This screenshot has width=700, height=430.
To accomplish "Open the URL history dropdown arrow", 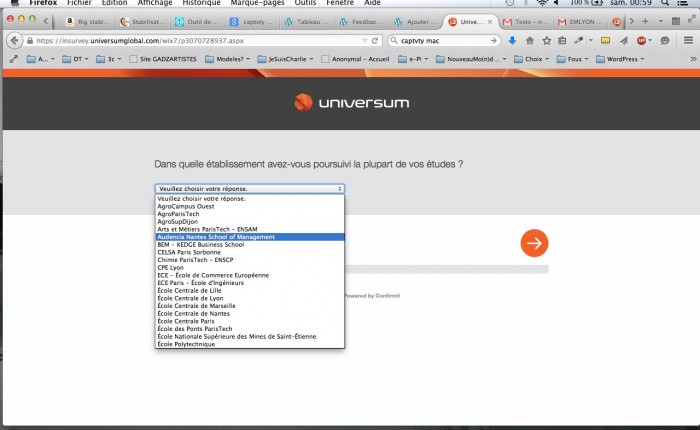I will [x=365, y=41].
